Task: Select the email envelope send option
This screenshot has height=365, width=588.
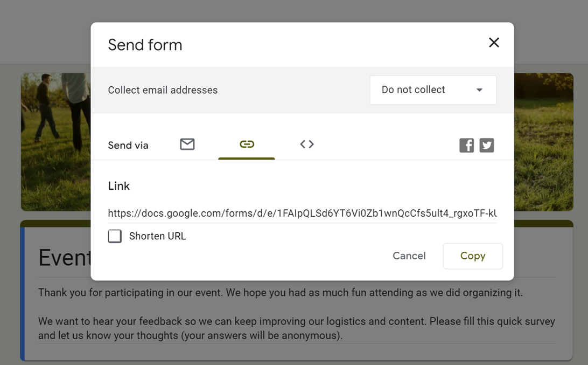Action: coord(187,144)
